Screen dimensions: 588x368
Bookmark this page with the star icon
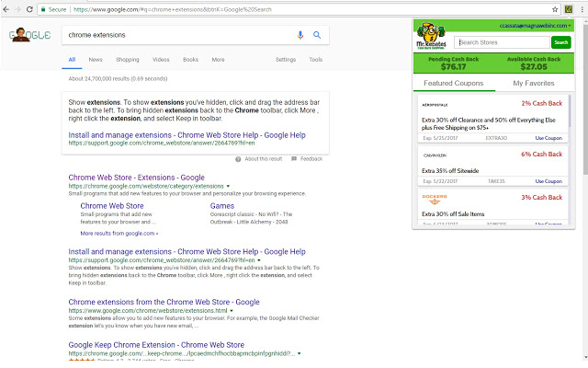point(555,9)
